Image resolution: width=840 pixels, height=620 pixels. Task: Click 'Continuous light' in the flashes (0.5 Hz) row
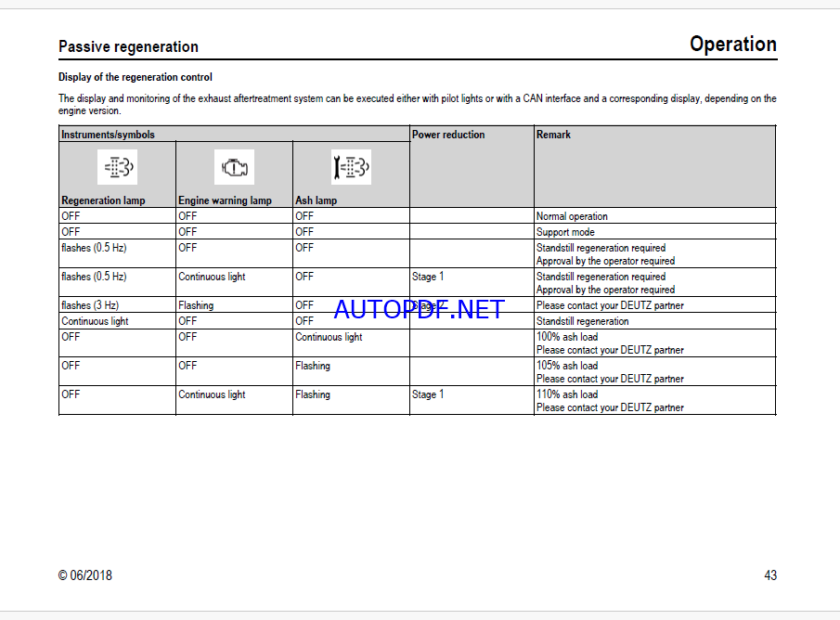[x=213, y=277]
